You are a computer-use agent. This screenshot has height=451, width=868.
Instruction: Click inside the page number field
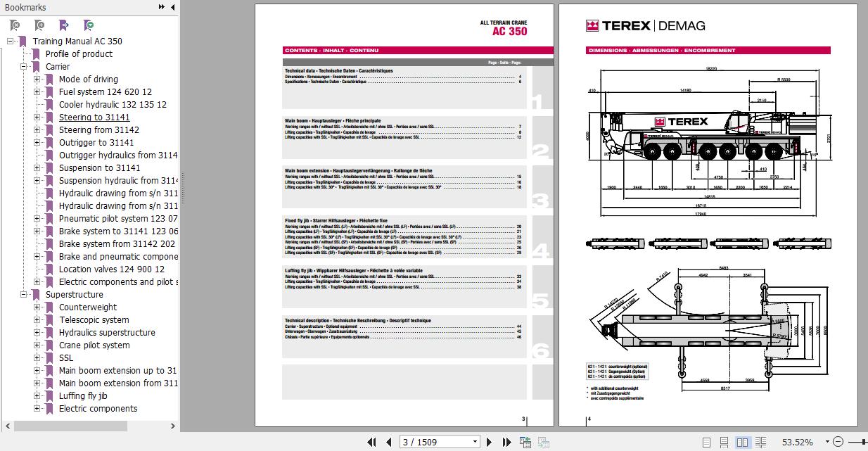point(433,442)
